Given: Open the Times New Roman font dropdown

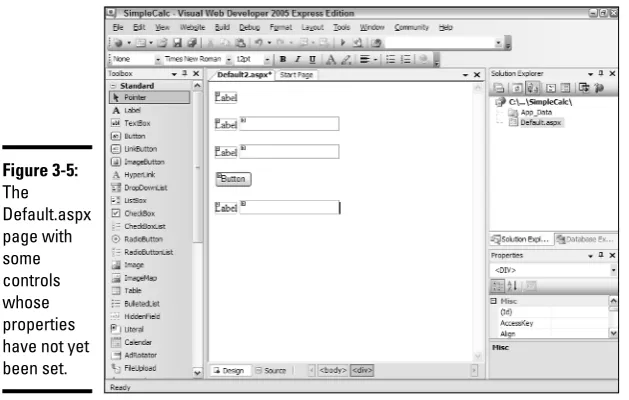Looking at the screenshot, I should pyautogui.click(x=229, y=60).
